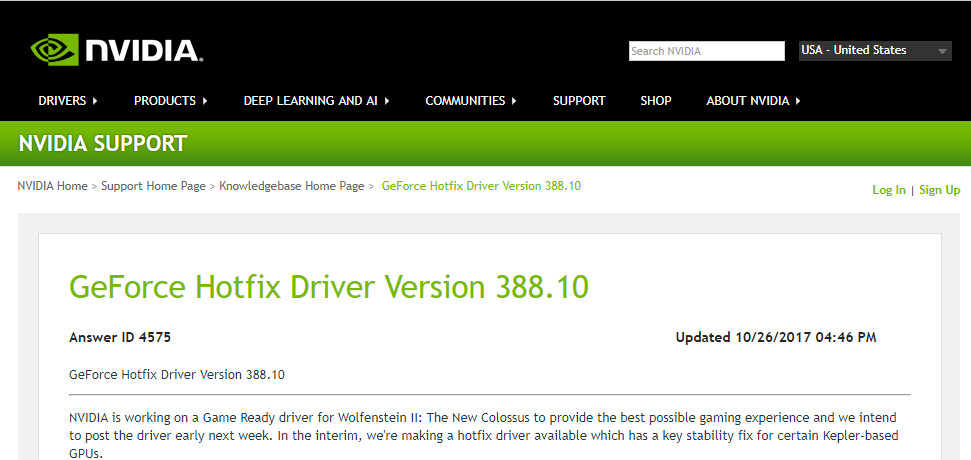
Task: Open DEEP LEARNING AND AI menu
Action: tap(310, 101)
